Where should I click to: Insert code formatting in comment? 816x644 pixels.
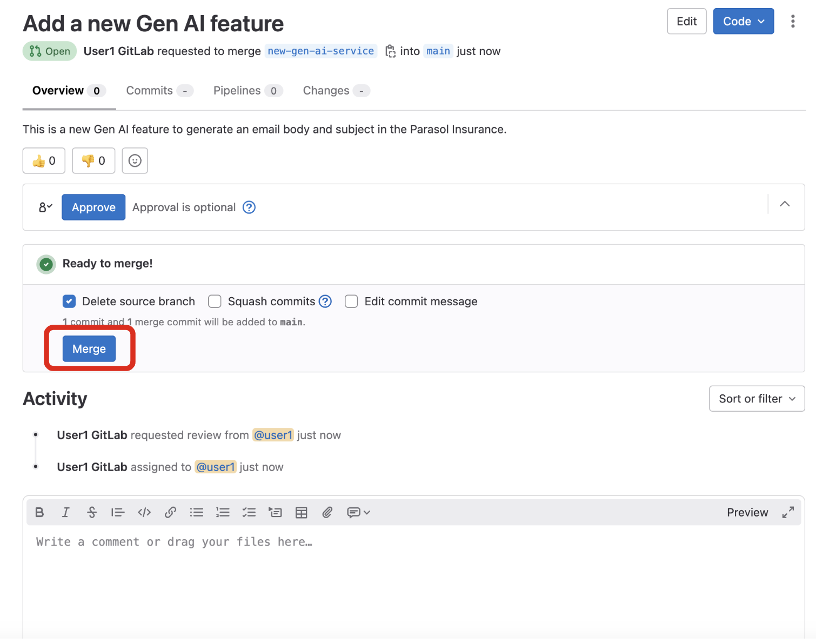[x=144, y=512]
